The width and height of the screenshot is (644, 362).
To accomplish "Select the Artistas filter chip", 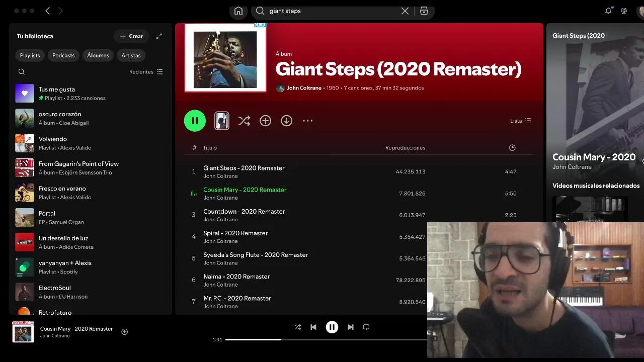I will pos(131,55).
